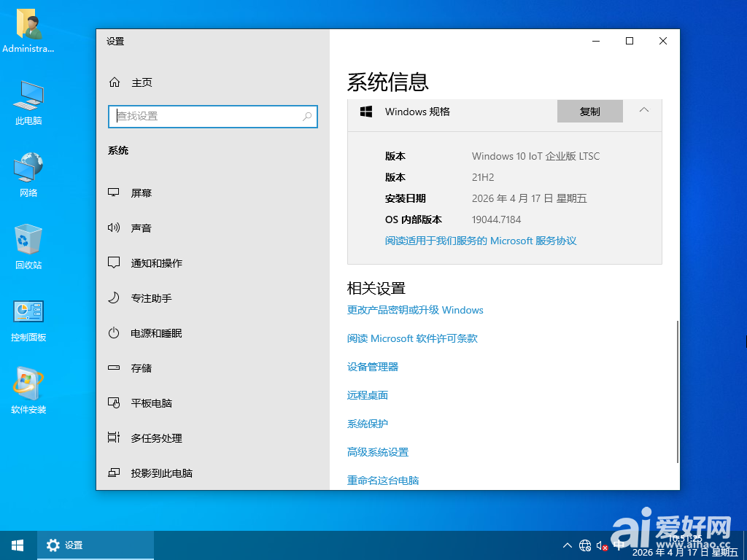The height and width of the screenshot is (560, 747).
Task: Open the Administrator folder desktop icon
Action: click(28, 31)
